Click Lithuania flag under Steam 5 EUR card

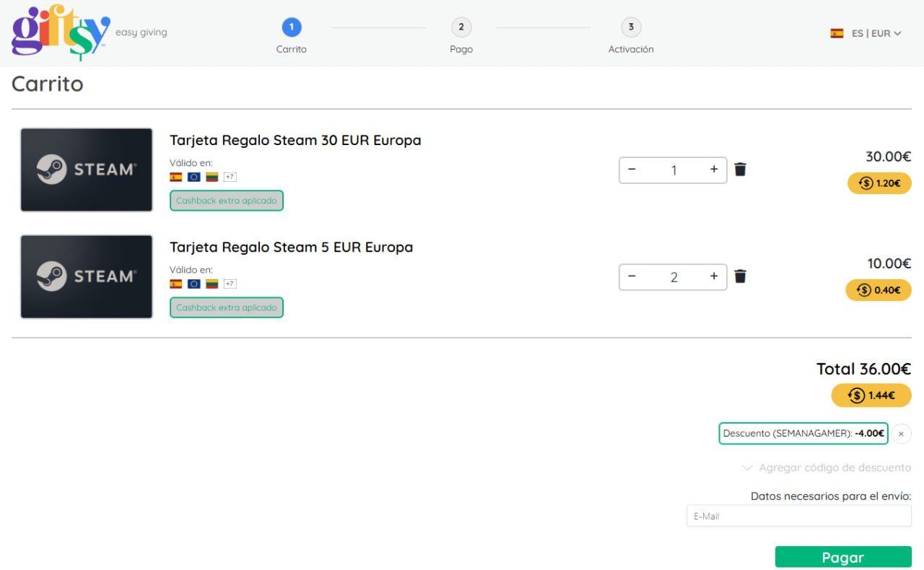212,284
